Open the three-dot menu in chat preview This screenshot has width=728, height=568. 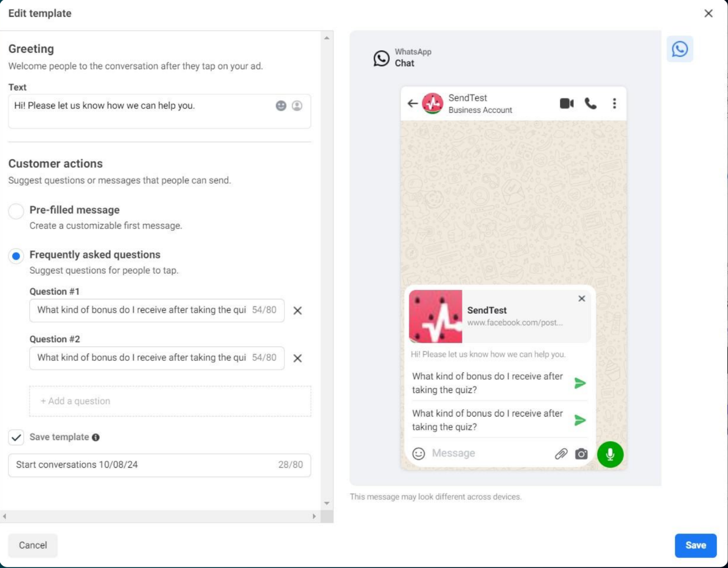point(614,103)
